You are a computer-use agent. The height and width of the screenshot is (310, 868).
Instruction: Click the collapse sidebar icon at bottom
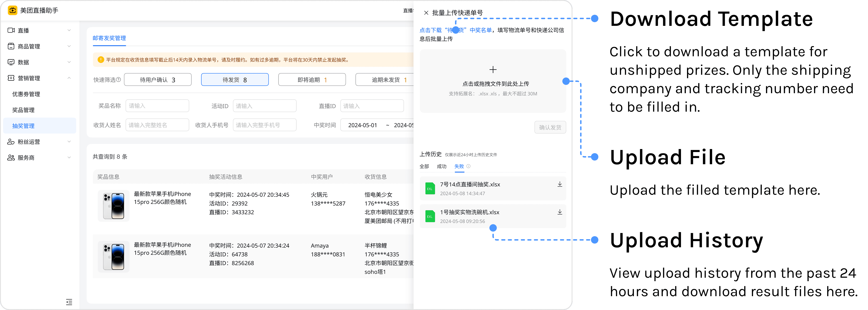(69, 302)
